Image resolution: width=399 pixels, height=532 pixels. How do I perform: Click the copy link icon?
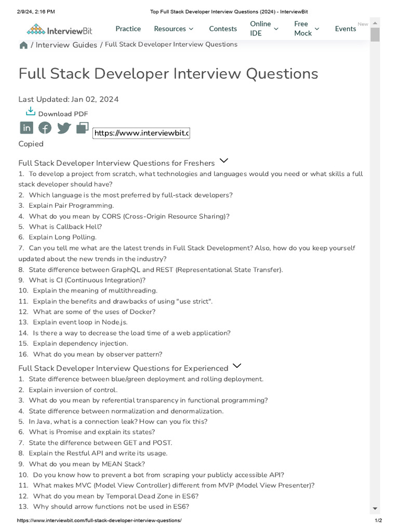(82, 128)
